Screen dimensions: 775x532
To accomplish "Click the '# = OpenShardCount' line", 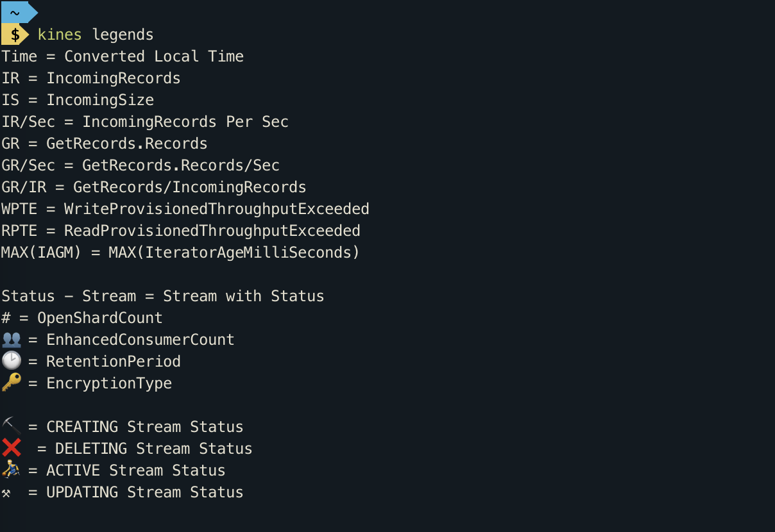I will [x=82, y=318].
